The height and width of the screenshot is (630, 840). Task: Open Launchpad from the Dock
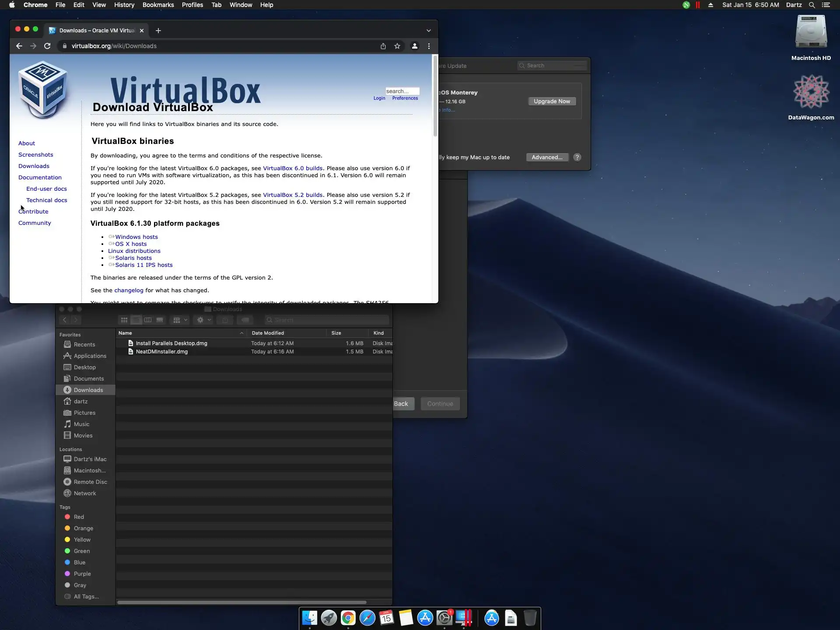(x=329, y=618)
